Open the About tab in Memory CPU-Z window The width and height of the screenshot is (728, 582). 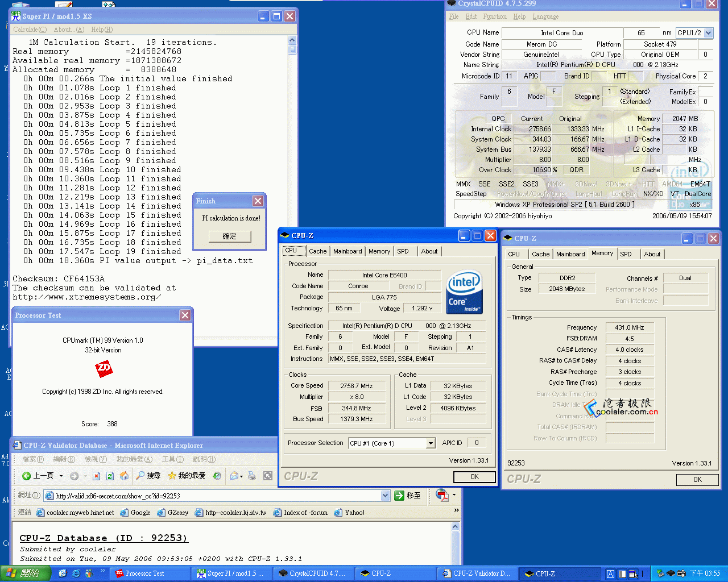(652, 254)
